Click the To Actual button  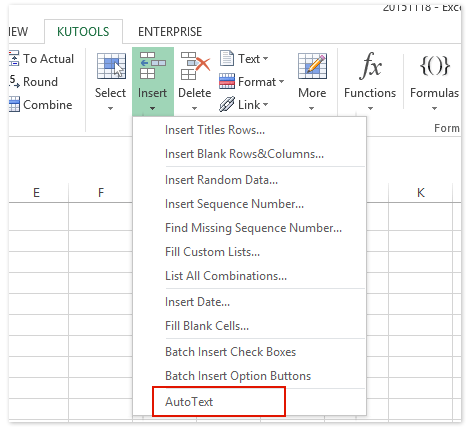(x=42, y=59)
